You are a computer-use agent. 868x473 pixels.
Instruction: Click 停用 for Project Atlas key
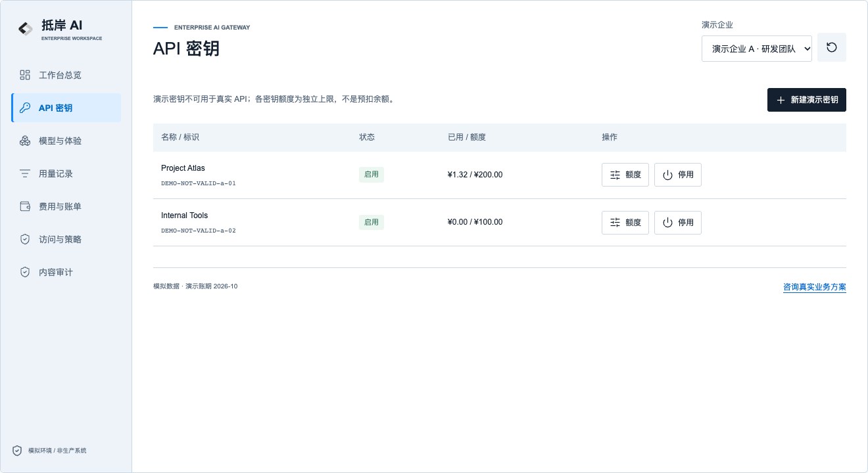pos(678,175)
